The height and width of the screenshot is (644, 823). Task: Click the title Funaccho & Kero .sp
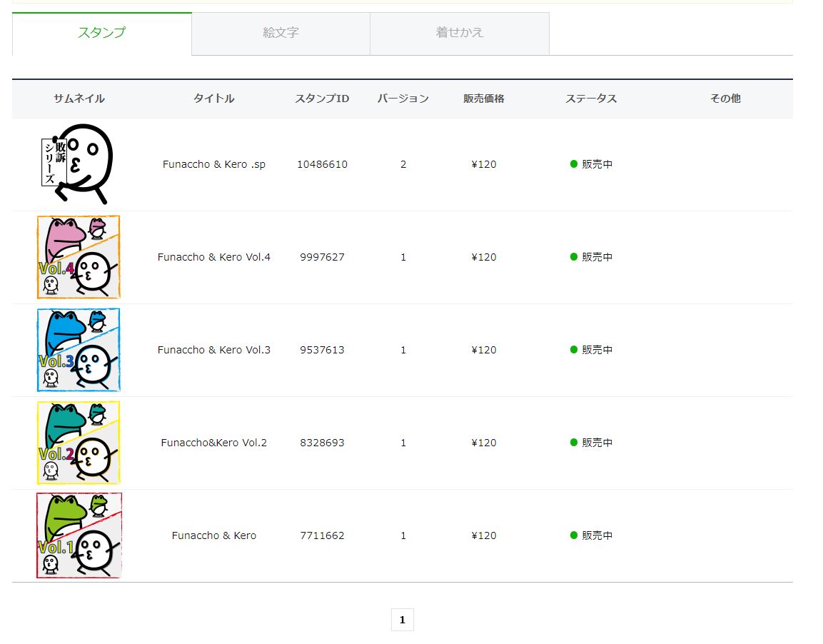214,164
